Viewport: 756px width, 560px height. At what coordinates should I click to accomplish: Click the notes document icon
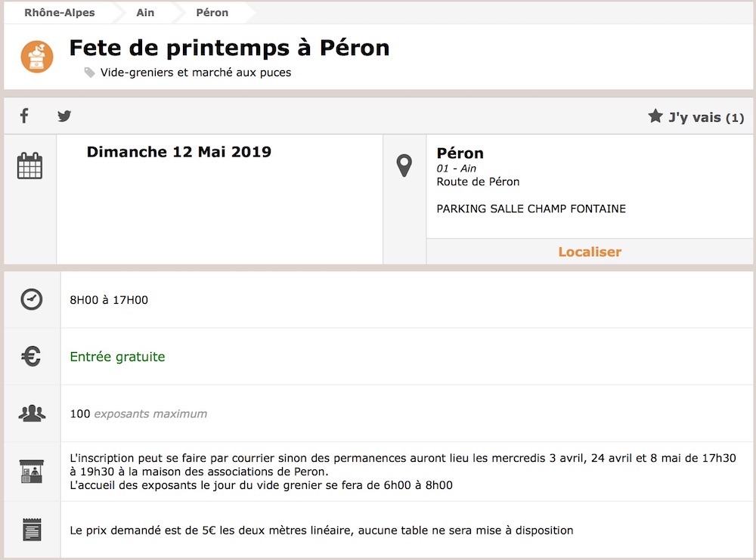[31, 530]
